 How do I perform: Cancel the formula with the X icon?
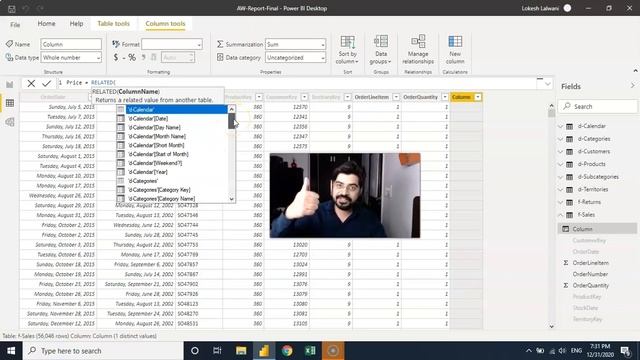(31, 83)
